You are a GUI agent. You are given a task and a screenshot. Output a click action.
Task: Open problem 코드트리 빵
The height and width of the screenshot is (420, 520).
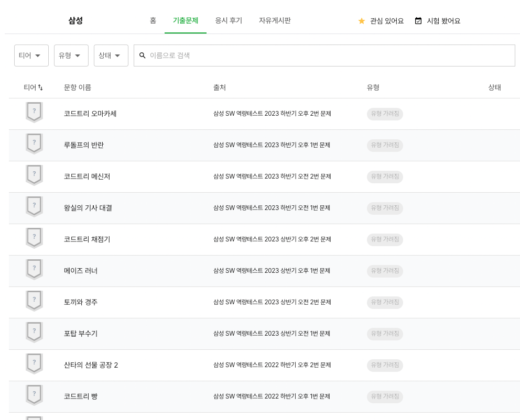coord(81,396)
